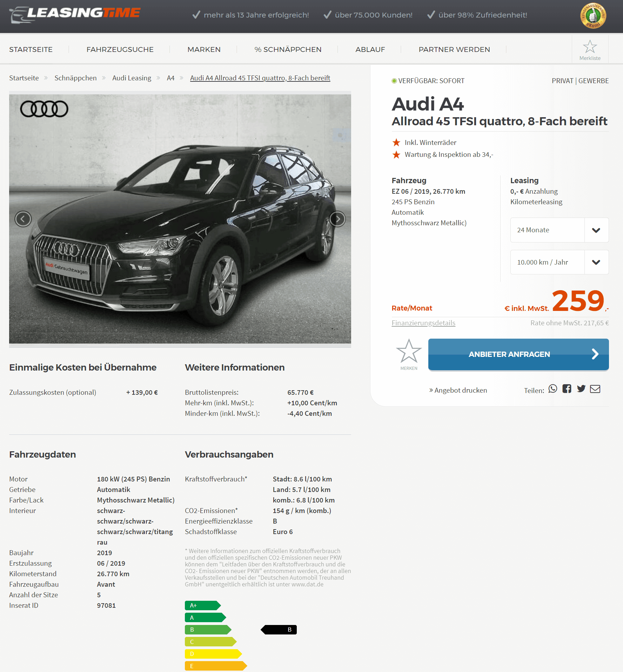This screenshot has height=672, width=623.
Task: Click A4 breadcrumb link
Action: (x=170, y=78)
